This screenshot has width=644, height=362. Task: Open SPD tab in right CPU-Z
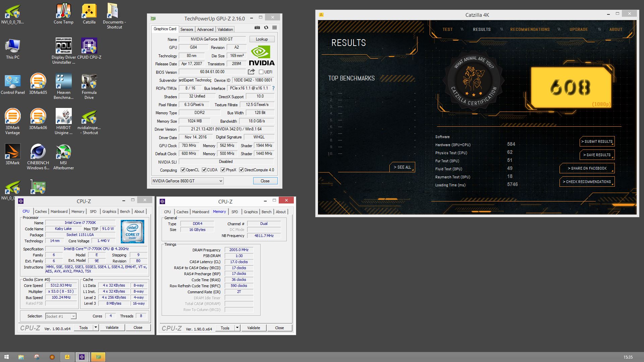235,212
